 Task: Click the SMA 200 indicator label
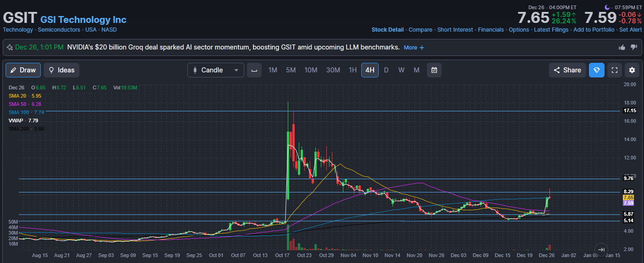pyautogui.click(x=26, y=129)
